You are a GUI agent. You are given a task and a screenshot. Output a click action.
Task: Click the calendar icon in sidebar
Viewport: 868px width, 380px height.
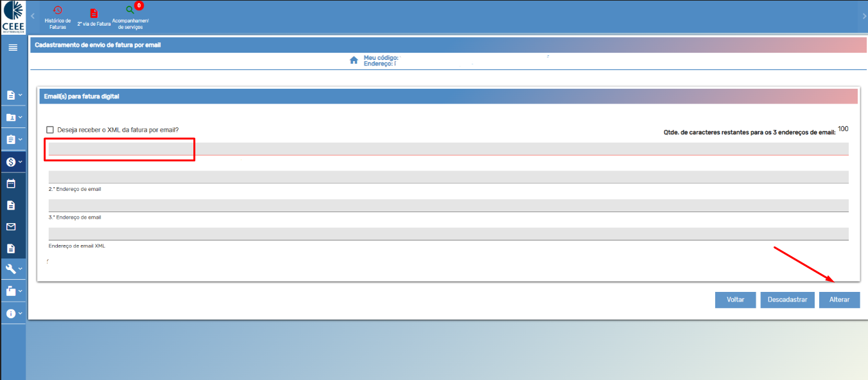coord(11,184)
